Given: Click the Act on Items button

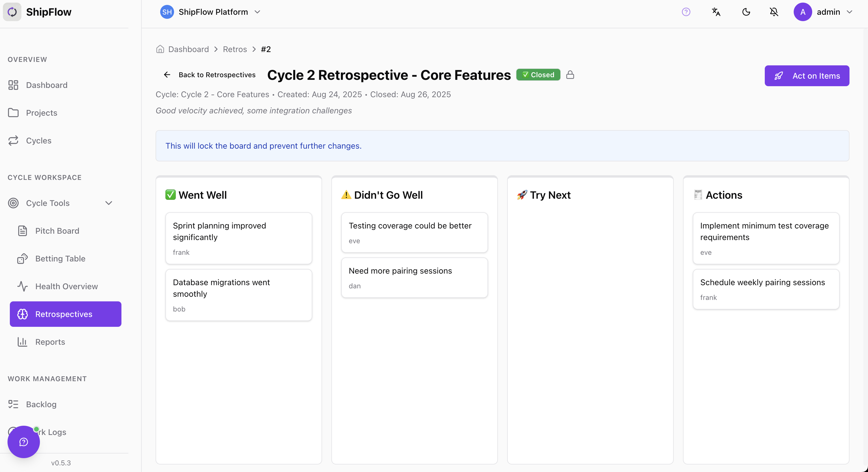Looking at the screenshot, I should pyautogui.click(x=807, y=76).
